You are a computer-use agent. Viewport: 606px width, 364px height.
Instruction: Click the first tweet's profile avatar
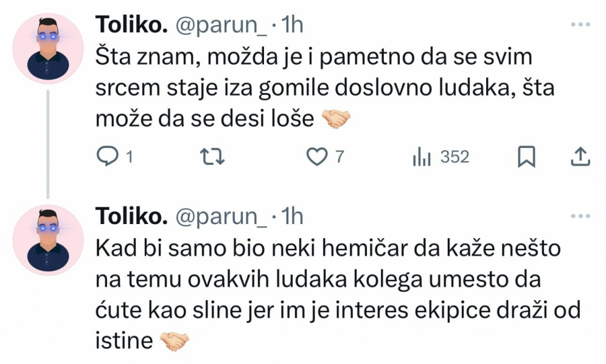click(x=48, y=48)
